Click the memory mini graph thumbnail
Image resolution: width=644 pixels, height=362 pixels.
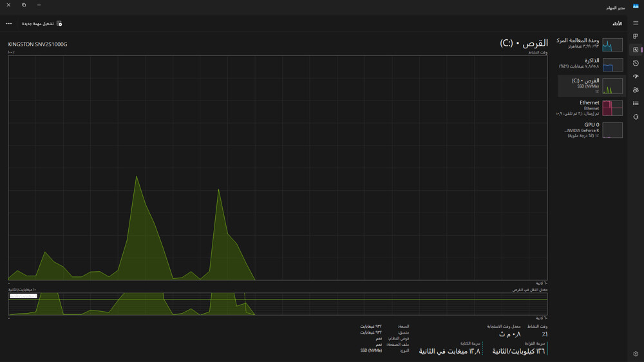[612, 64]
